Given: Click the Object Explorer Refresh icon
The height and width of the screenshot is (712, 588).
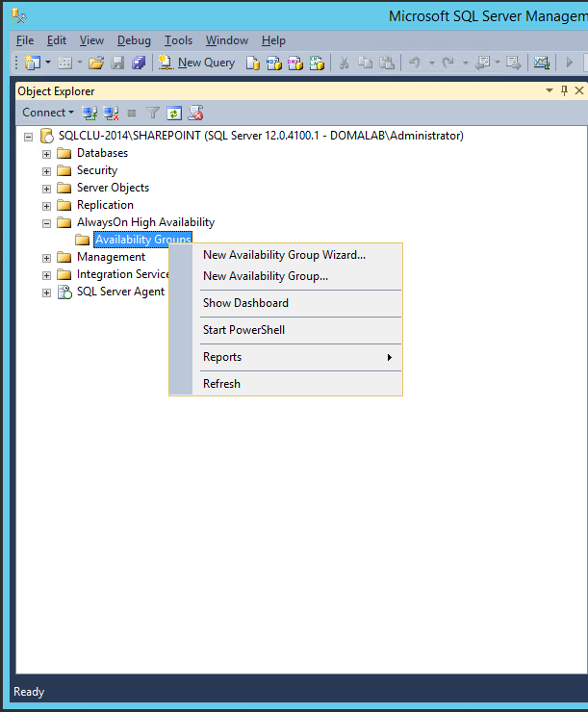Looking at the screenshot, I should tap(174, 113).
